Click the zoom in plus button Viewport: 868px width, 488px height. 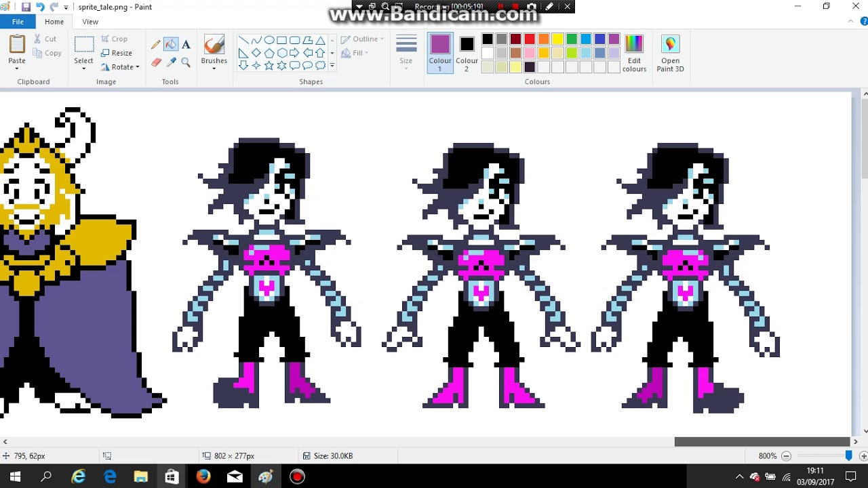click(x=863, y=456)
